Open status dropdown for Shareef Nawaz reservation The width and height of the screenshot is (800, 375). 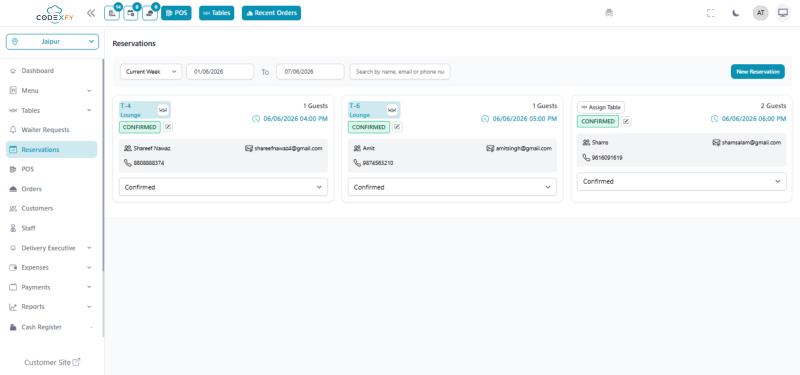(x=223, y=187)
